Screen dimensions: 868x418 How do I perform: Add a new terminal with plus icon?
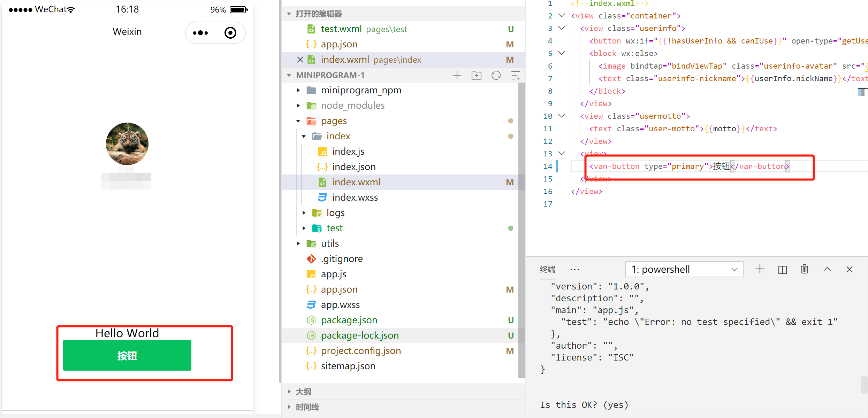coord(760,269)
